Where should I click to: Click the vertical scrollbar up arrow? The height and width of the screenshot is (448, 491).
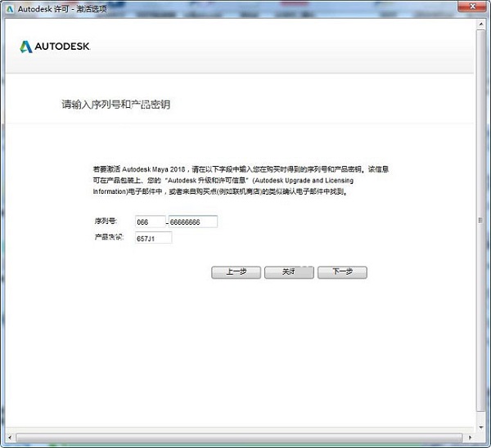pyautogui.click(x=480, y=24)
